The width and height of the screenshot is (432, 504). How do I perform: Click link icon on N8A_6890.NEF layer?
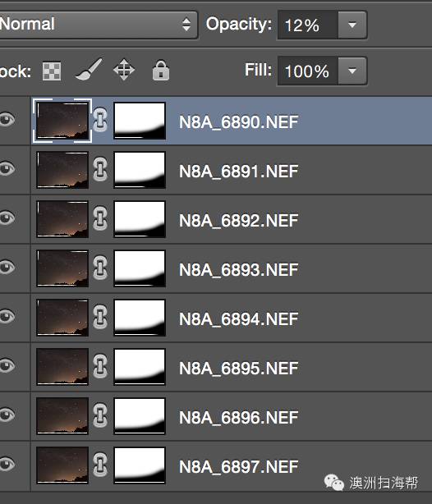pyautogui.click(x=100, y=120)
